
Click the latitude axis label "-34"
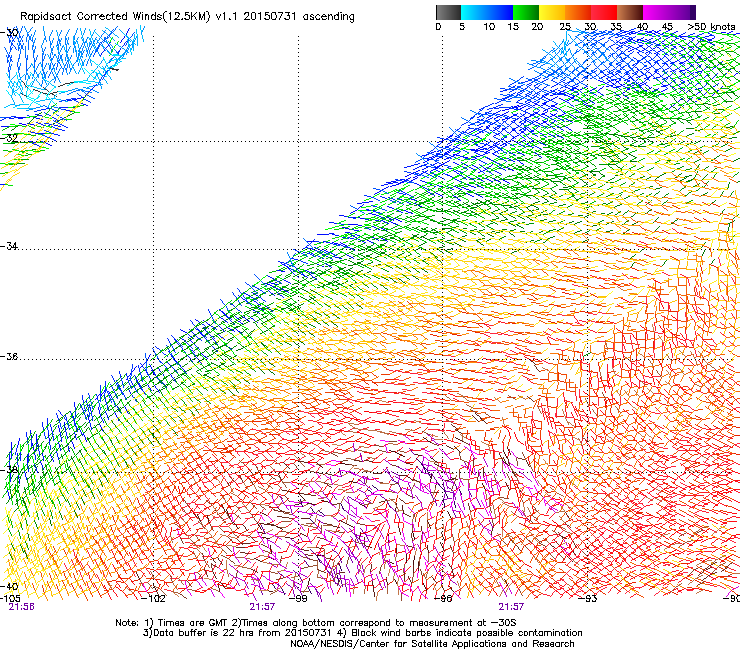click(9, 246)
